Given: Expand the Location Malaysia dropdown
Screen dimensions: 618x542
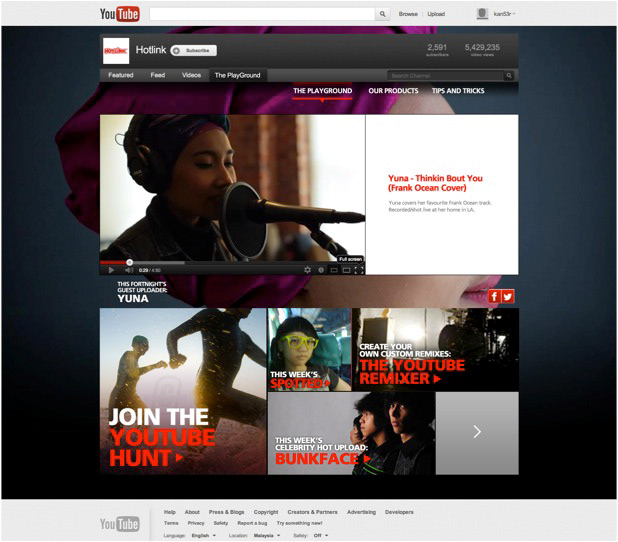Looking at the screenshot, I should point(266,535).
